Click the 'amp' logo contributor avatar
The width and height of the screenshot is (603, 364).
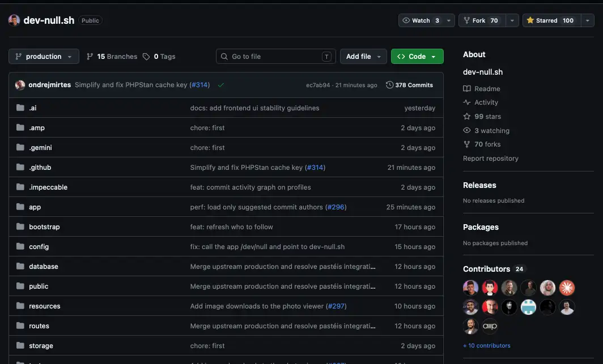coord(490,327)
